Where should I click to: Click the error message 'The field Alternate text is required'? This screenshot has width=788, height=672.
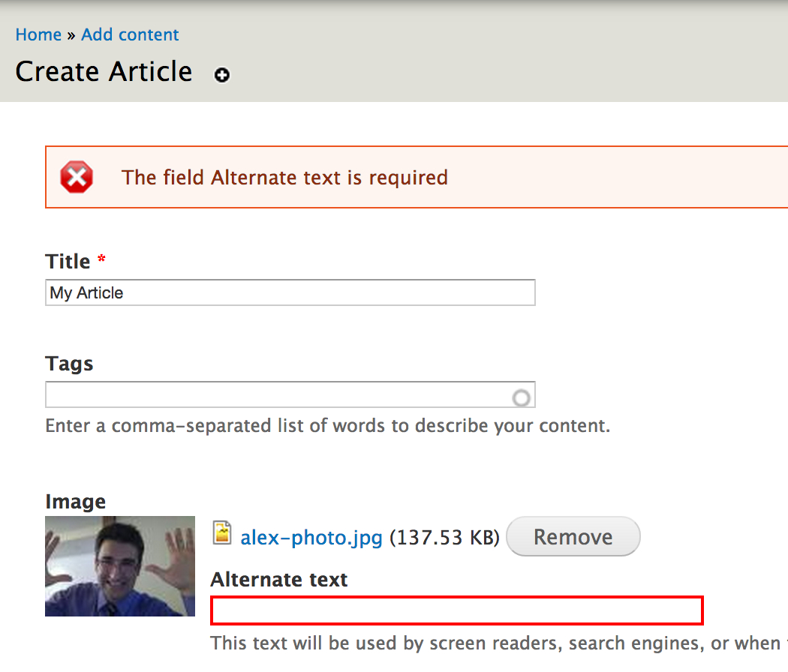click(x=284, y=177)
